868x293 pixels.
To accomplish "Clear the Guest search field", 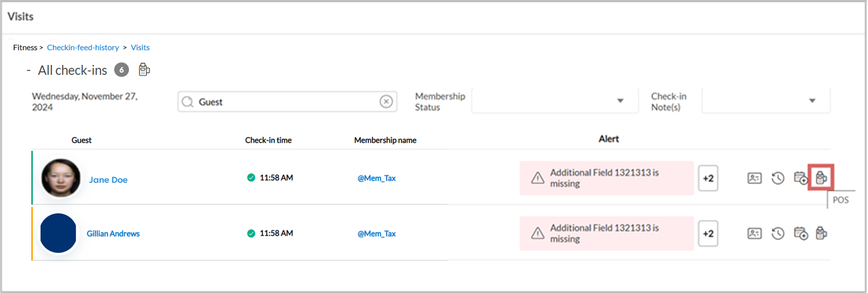I will coord(386,102).
